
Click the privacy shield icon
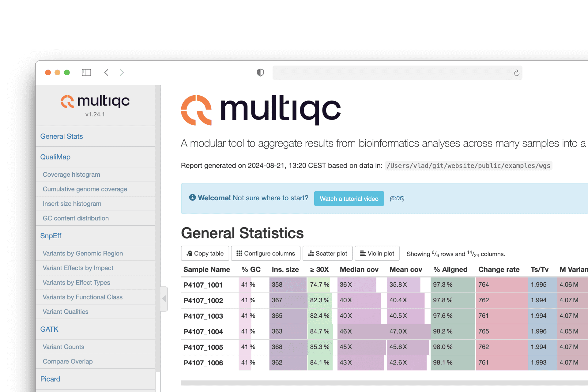click(260, 73)
